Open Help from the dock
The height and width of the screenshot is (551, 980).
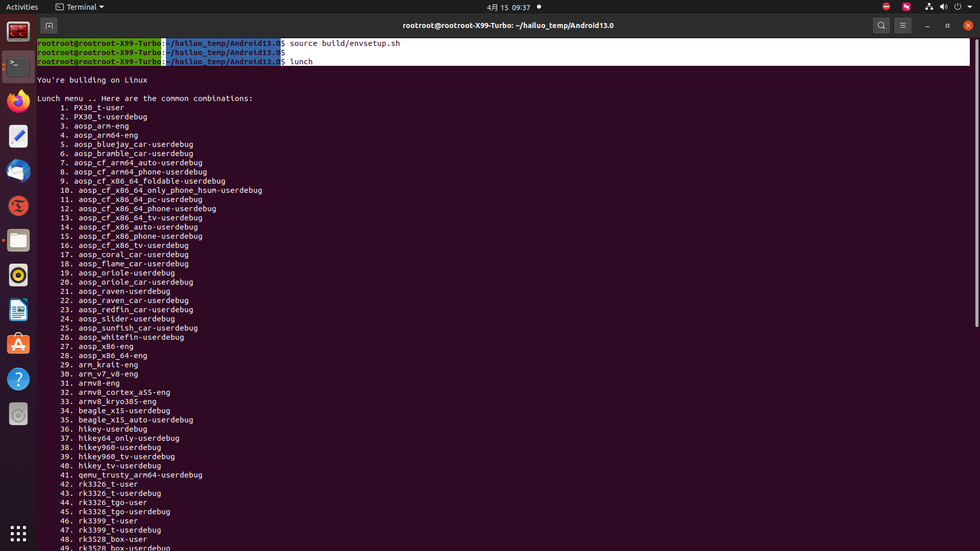pyautogui.click(x=18, y=379)
